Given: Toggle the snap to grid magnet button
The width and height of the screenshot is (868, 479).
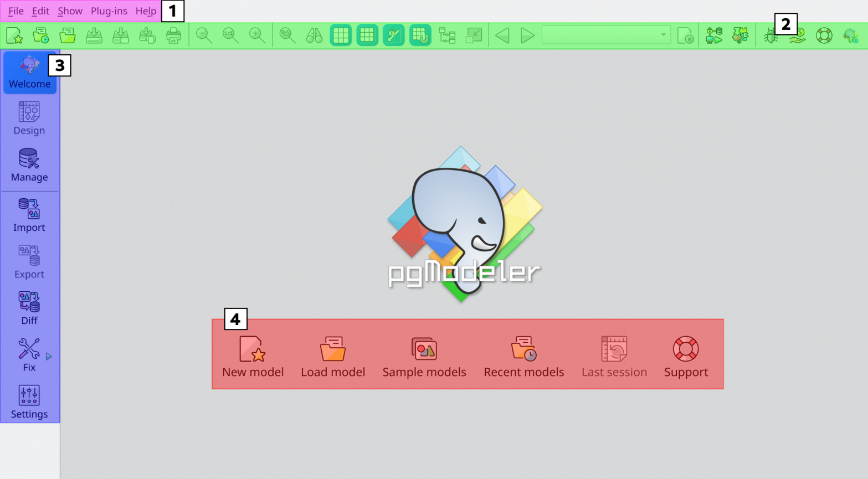Looking at the screenshot, I should pyautogui.click(x=420, y=35).
